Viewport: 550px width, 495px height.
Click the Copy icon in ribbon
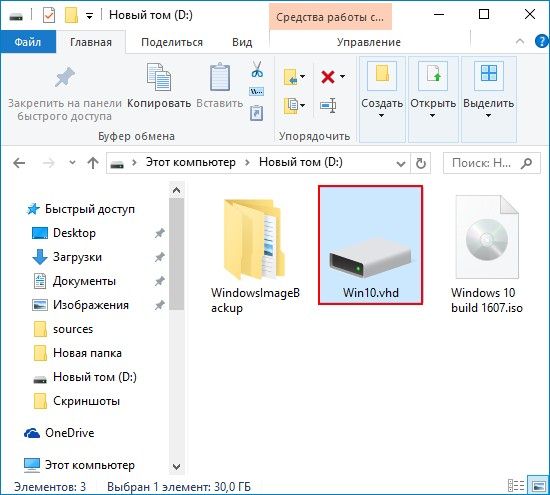tap(159, 76)
